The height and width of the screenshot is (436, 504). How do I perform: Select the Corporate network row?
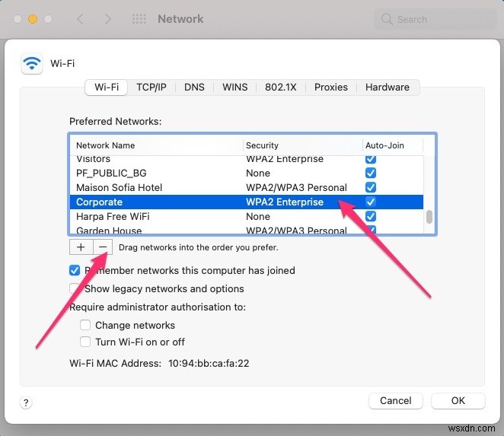[247, 202]
